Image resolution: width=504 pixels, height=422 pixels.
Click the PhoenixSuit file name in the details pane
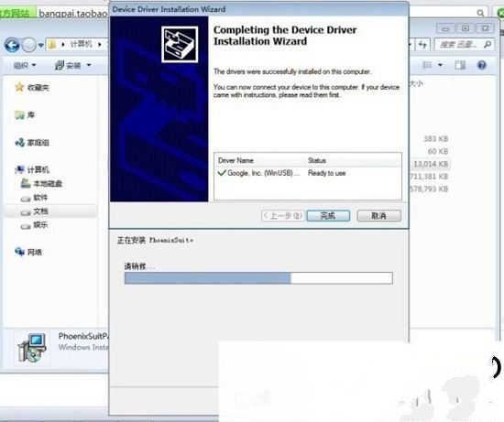83,336
